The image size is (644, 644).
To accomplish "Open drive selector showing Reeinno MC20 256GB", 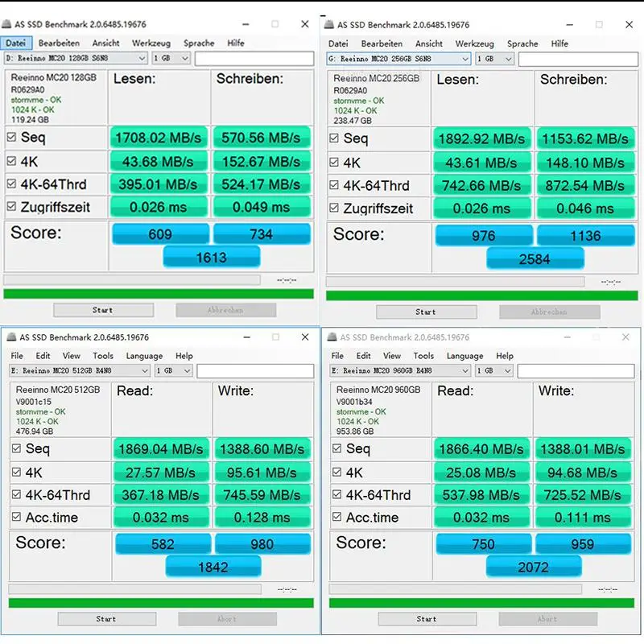I will click(x=398, y=59).
